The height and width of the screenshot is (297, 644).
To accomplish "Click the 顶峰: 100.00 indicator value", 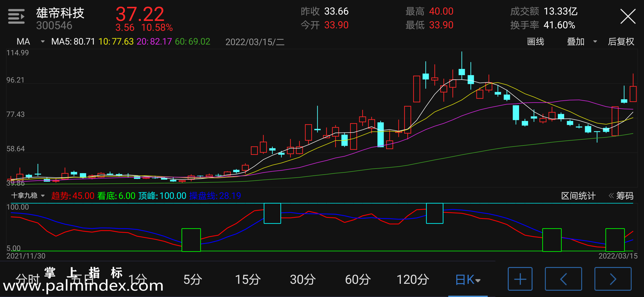I will tap(162, 196).
